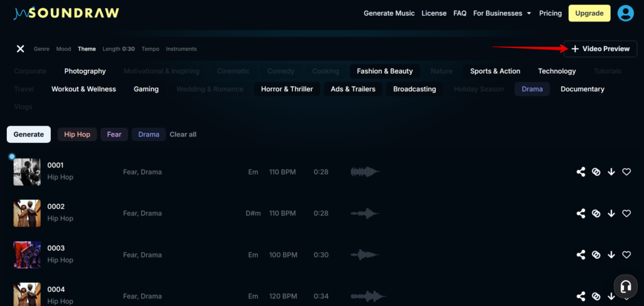Copy link for track 0001
The height and width of the screenshot is (306, 644).
coord(596,172)
